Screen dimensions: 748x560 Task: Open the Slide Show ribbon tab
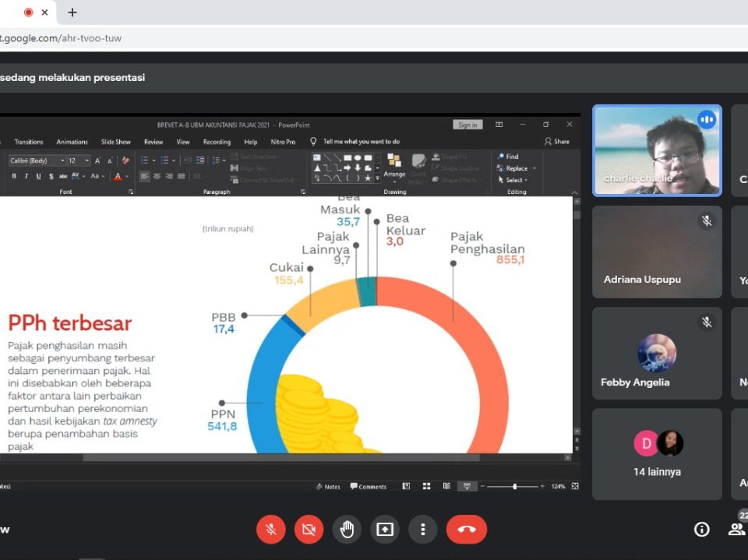(115, 142)
